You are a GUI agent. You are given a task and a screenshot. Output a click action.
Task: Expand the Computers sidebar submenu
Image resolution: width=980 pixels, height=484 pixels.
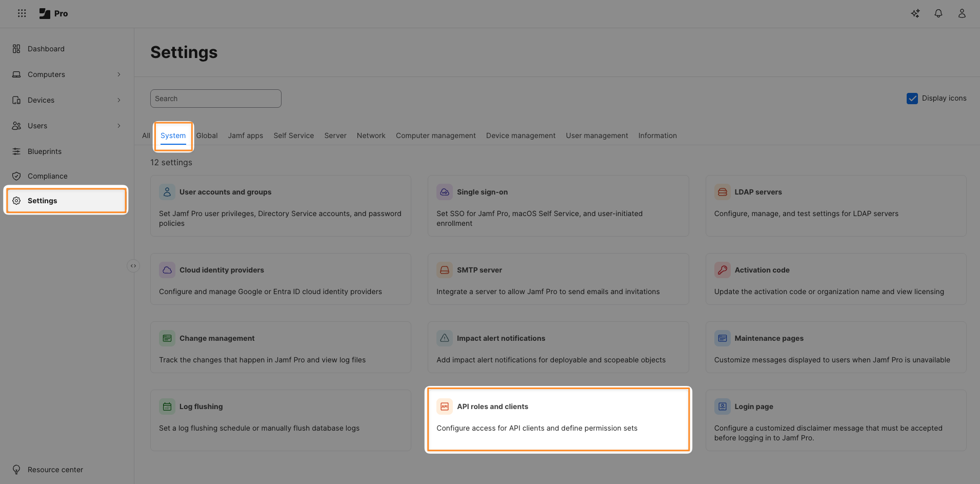pyautogui.click(x=119, y=74)
